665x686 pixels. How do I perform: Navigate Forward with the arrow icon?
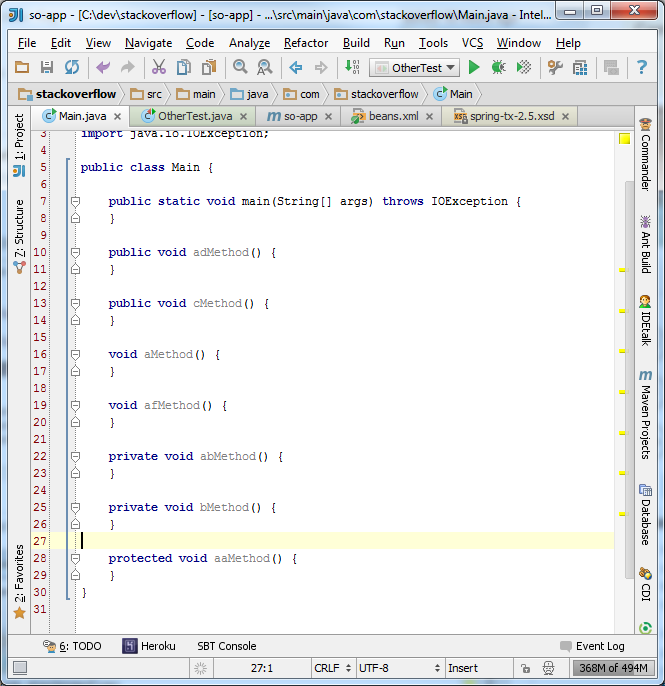[321, 67]
